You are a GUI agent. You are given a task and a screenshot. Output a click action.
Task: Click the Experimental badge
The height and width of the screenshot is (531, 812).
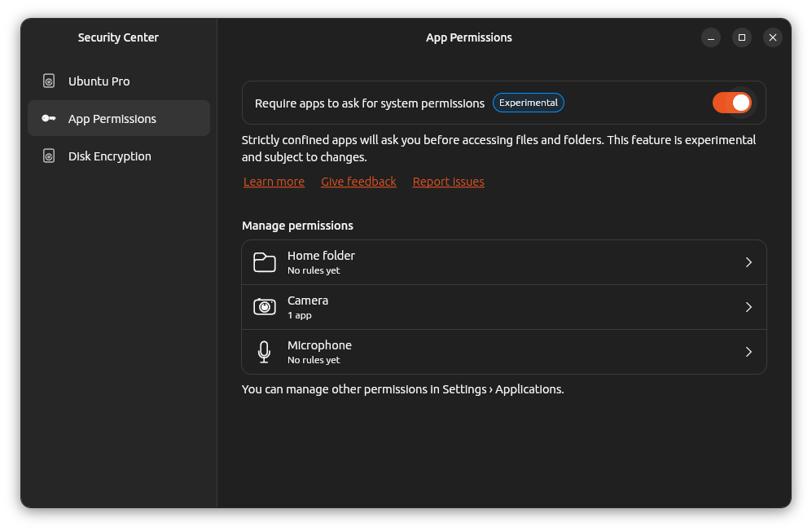click(x=528, y=103)
